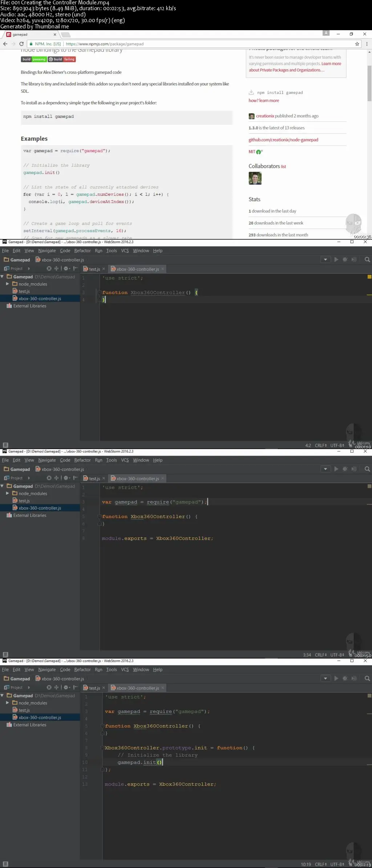Viewport: 372px width, 868px height.
Task: Open run configuration dropdown in 00:02:19 WebStorm frame
Action: pos(325,679)
